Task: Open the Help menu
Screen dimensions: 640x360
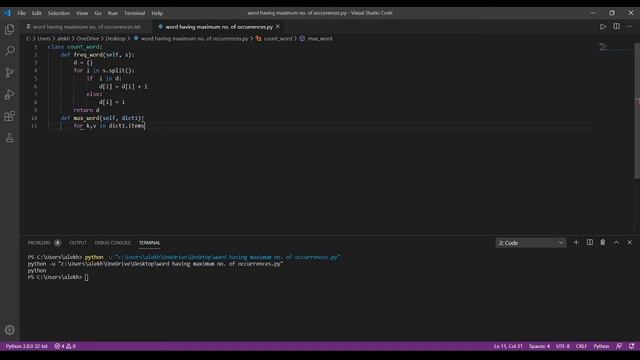Action: coord(157,13)
